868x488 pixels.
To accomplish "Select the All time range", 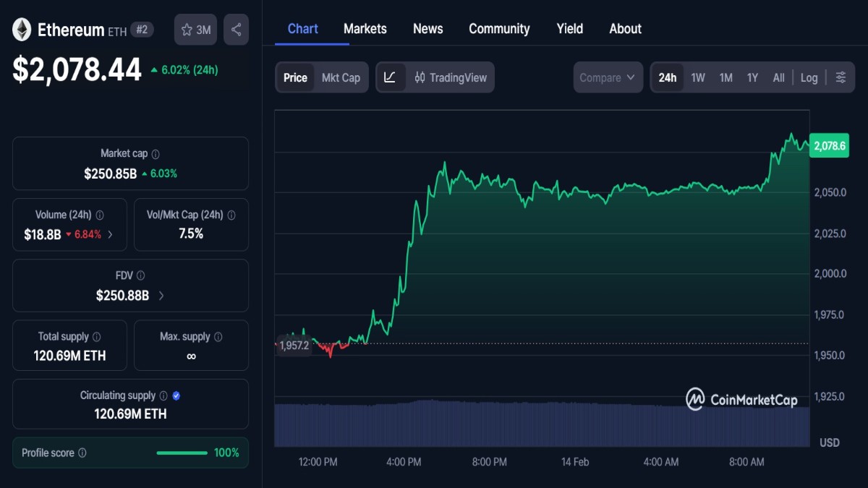I will (x=778, y=77).
